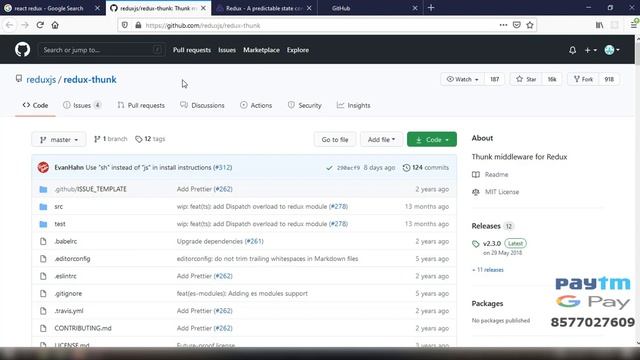Image resolution: width=640 pixels, height=360 pixels.
Task: Go back with the browser arrow
Action: click(9, 25)
